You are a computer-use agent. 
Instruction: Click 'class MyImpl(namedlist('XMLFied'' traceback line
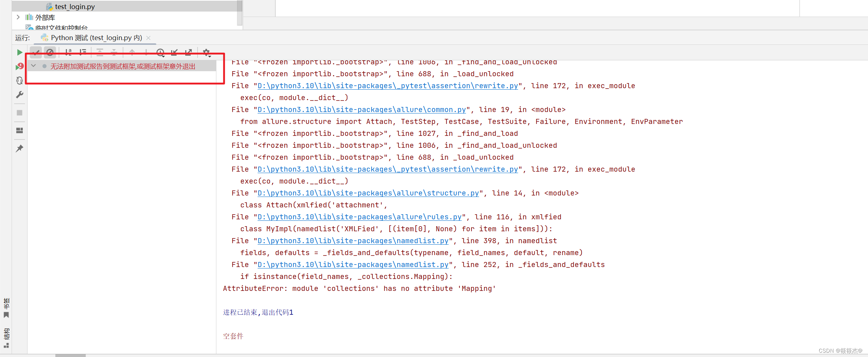pyautogui.click(x=396, y=229)
